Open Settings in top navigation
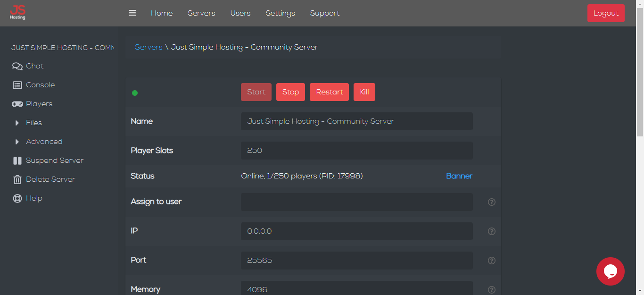The width and height of the screenshot is (644, 295). coord(280,13)
